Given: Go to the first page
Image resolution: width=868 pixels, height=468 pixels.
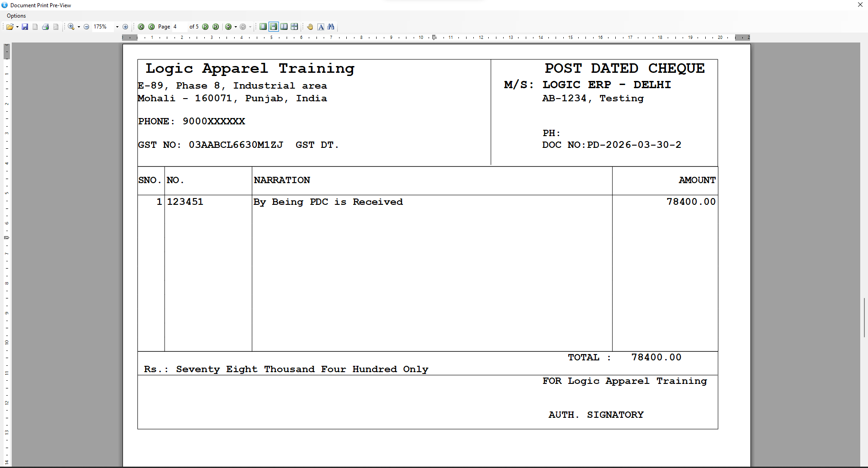Looking at the screenshot, I should coord(141,27).
